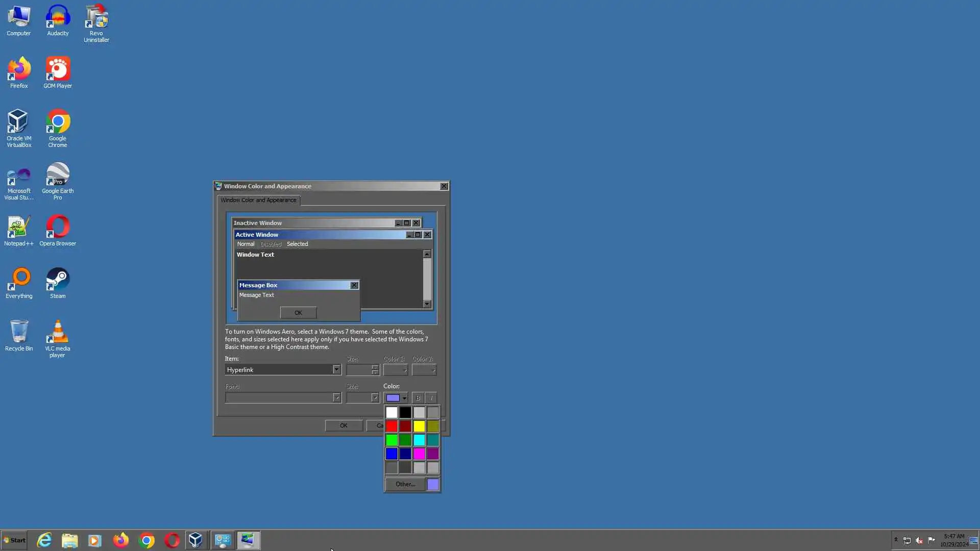Screen dimensions: 980x551
Task: Choose the magenta color swatch
Action: click(419, 454)
